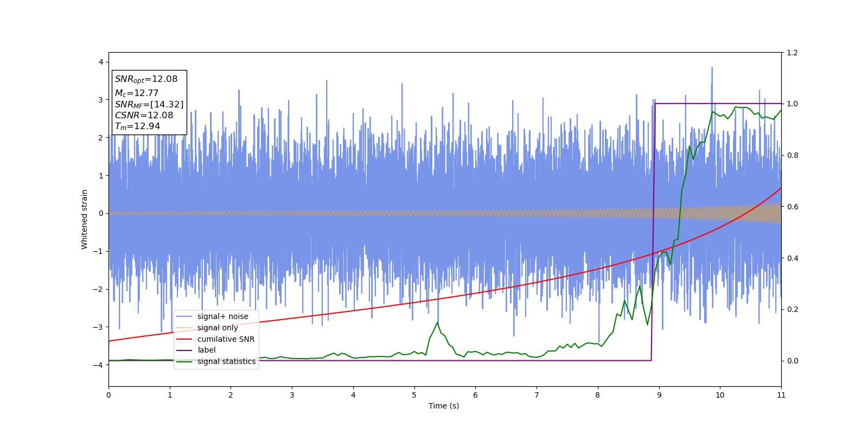868x434 pixels.
Task: Click the 'Time (s)' x-axis label
Action: tap(444, 406)
